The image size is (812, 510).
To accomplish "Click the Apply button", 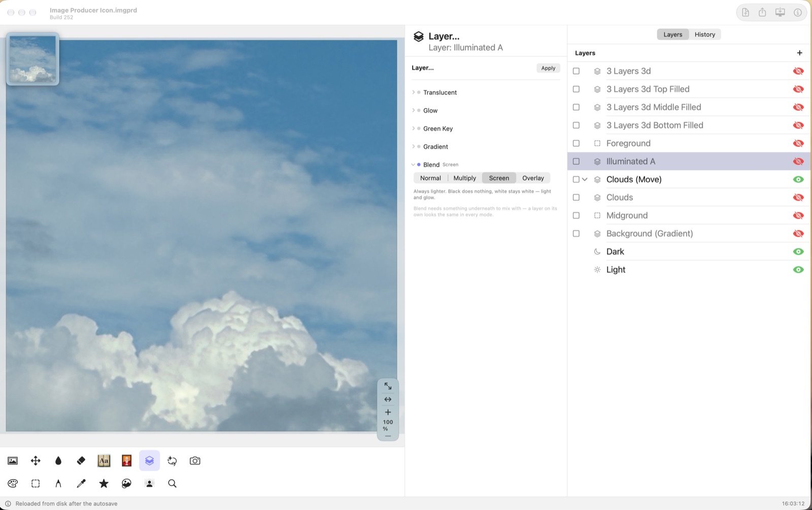I will pos(548,68).
